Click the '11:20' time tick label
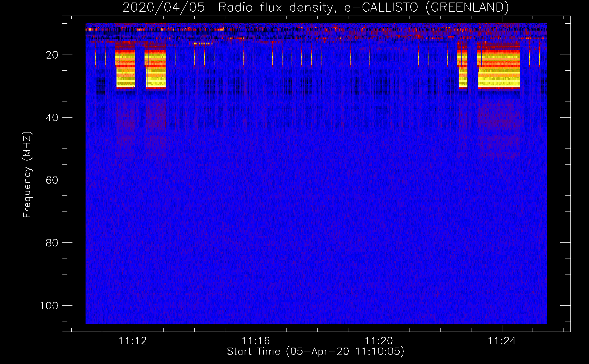Viewport: 589px width, 364px height. pyautogui.click(x=379, y=341)
